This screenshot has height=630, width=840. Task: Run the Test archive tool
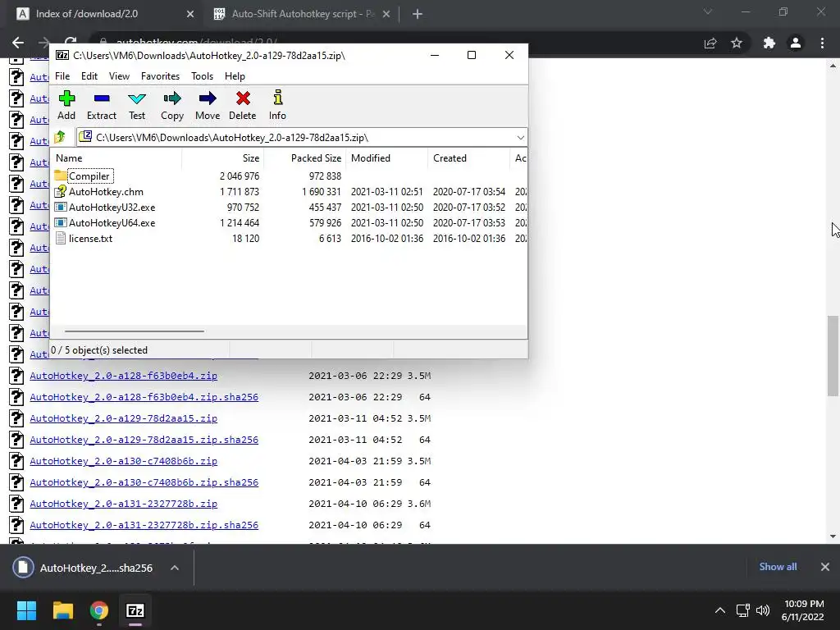pyautogui.click(x=137, y=99)
